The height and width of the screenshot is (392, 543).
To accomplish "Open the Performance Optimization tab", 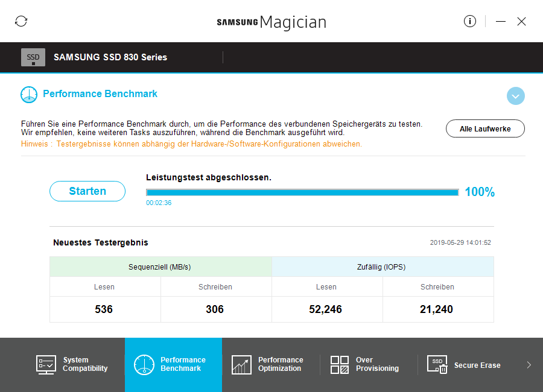I will (x=271, y=365).
